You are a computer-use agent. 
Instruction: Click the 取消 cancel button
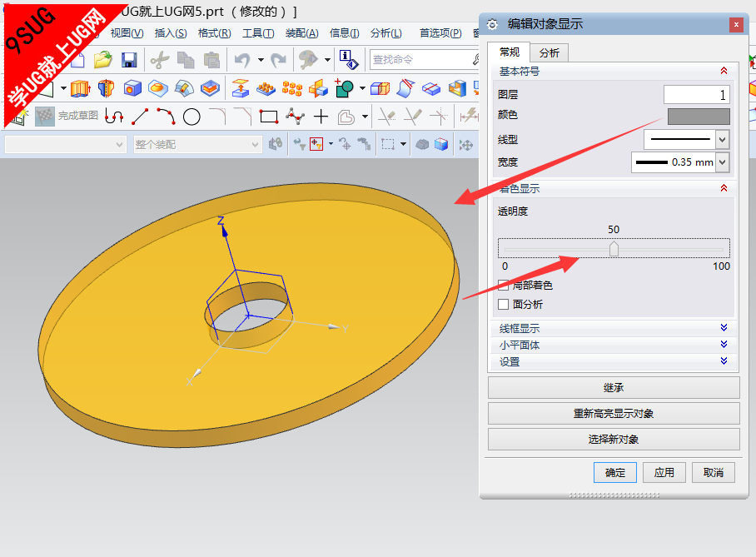point(713,473)
